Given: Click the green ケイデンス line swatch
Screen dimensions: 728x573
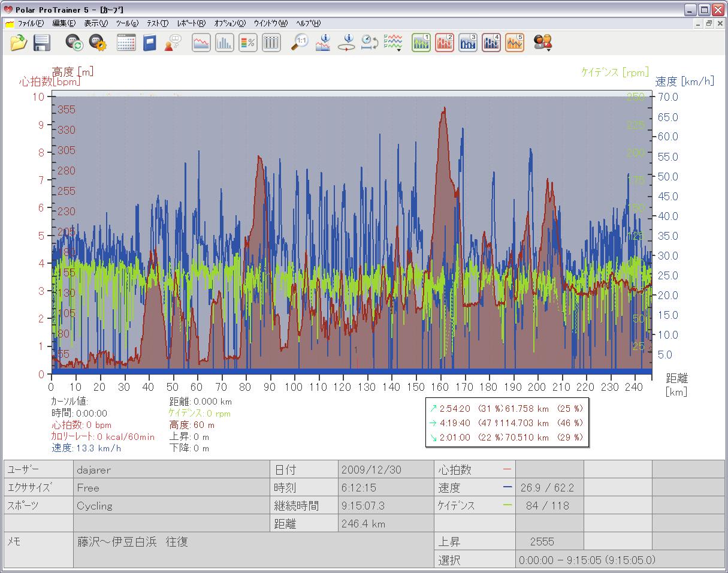Looking at the screenshot, I should click(508, 506).
